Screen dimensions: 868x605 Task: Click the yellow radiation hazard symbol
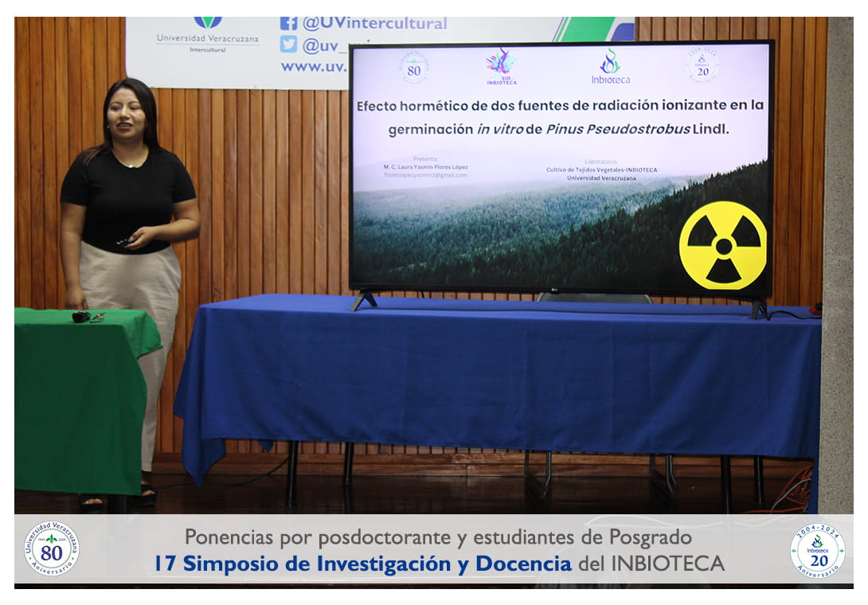722,245
